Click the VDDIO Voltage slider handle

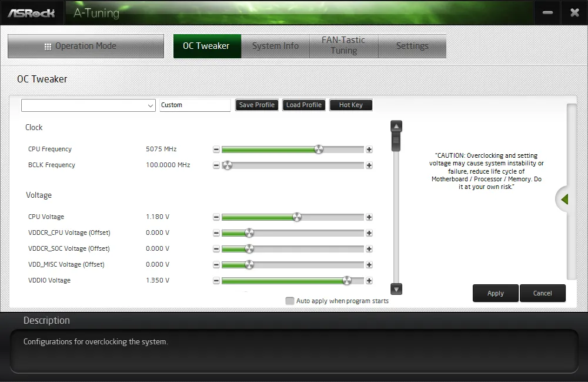347,280
